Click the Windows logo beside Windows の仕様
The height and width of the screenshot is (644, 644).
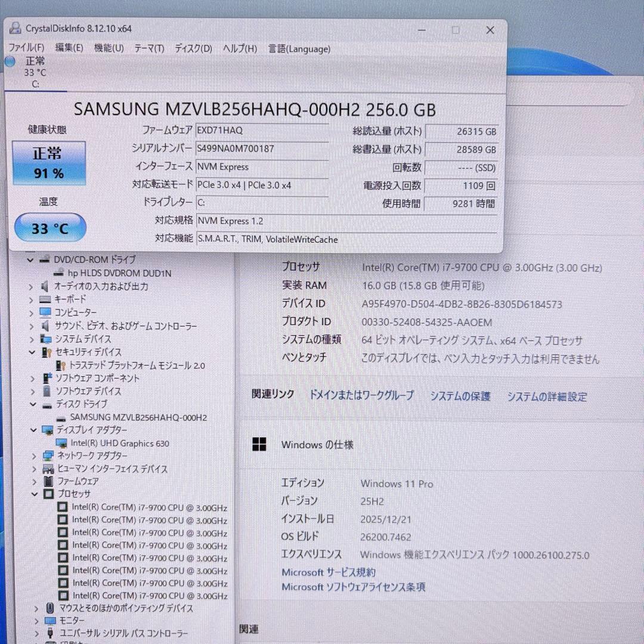[259, 444]
